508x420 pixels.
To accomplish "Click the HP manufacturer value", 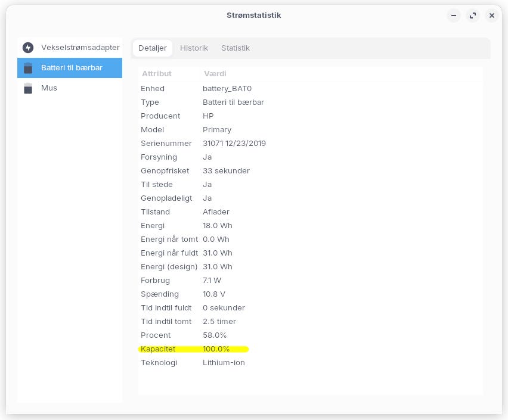I will [x=208, y=116].
